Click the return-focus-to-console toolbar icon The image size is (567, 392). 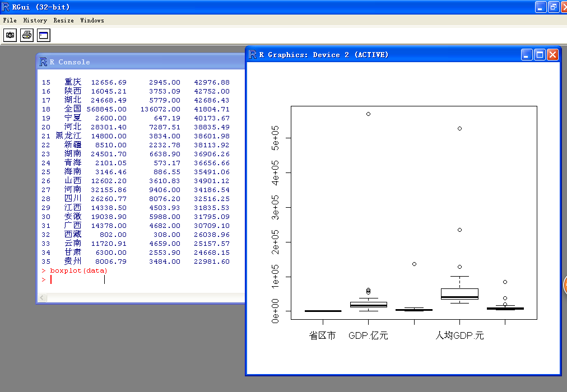[x=43, y=35]
